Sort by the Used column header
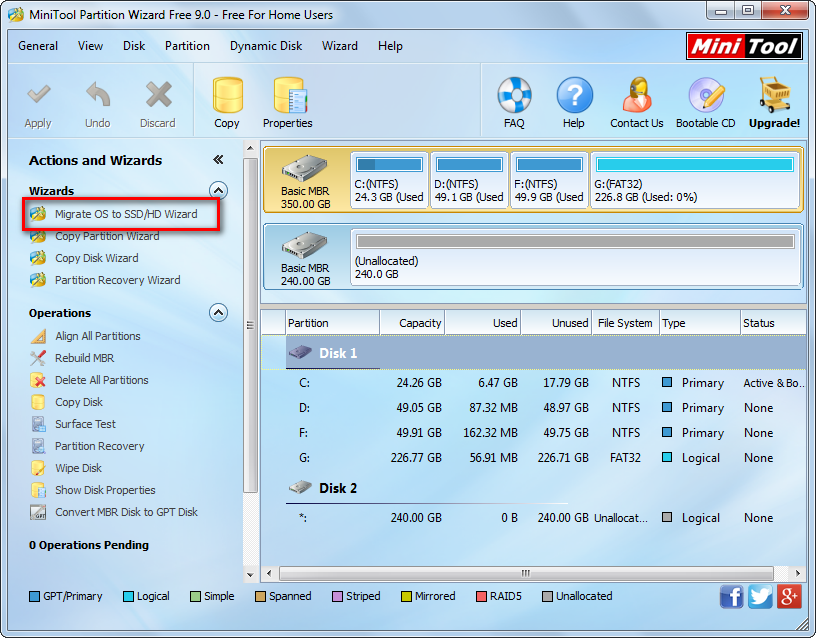 click(x=482, y=323)
